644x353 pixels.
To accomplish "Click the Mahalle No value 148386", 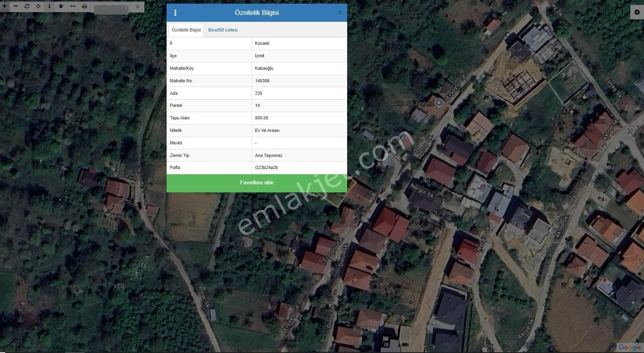I will [x=262, y=81].
